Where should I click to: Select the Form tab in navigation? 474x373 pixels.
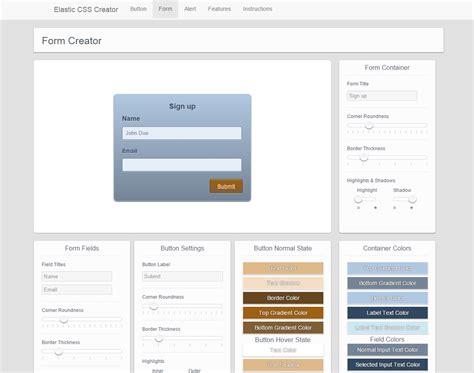(x=165, y=9)
